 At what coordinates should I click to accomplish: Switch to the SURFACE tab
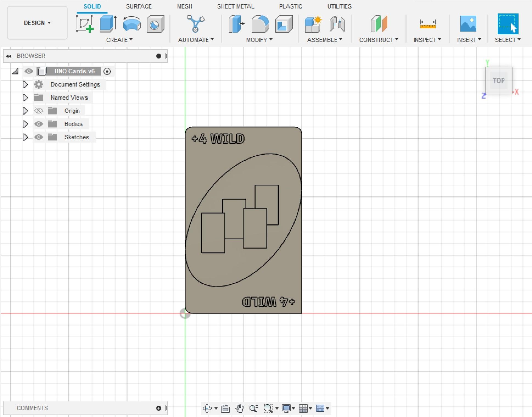(x=139, y=6)
